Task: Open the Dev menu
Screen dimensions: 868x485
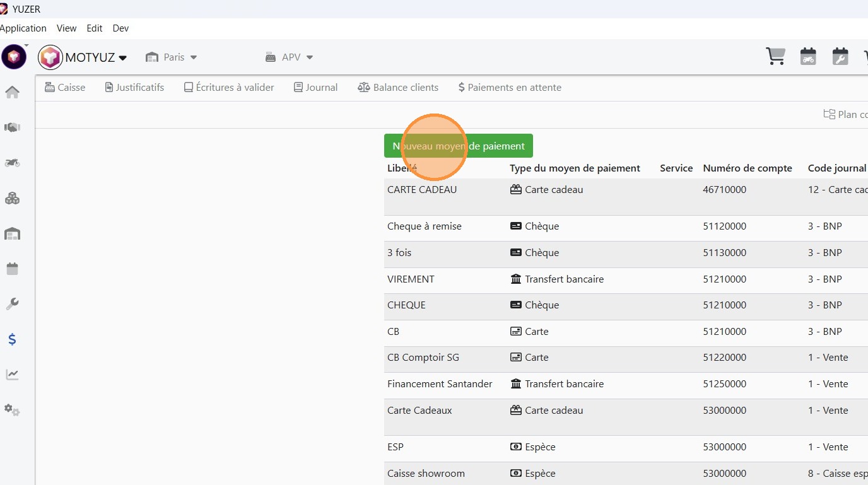Action: 120,28
